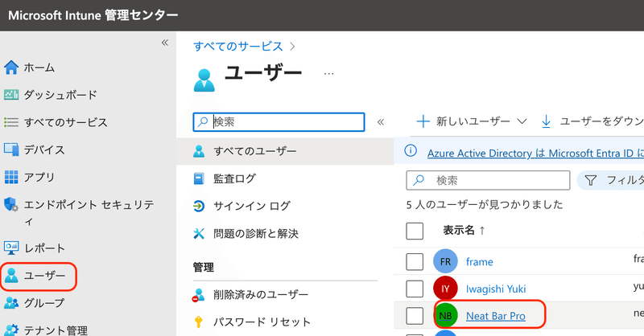Image resolution: width=644 pixels, height=336 pixels.
Task: Click the すべてのサービス list icon
Action: click(x=11, y=122)
